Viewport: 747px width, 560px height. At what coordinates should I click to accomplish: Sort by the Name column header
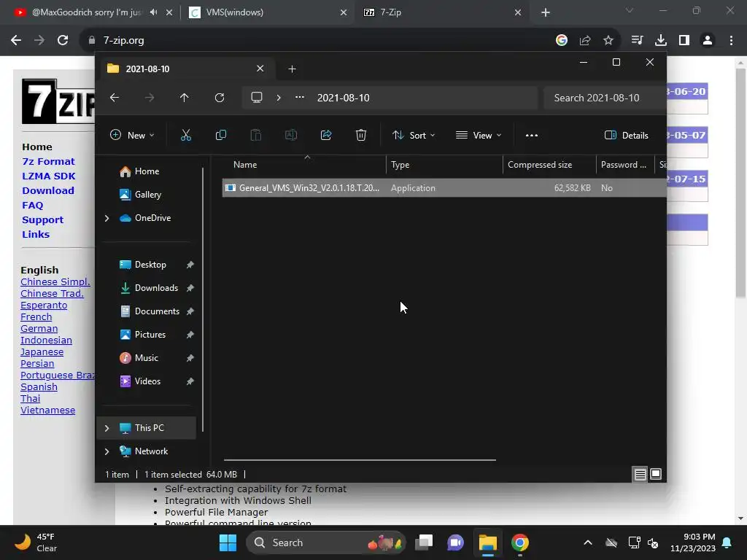(x=305, y=165)
